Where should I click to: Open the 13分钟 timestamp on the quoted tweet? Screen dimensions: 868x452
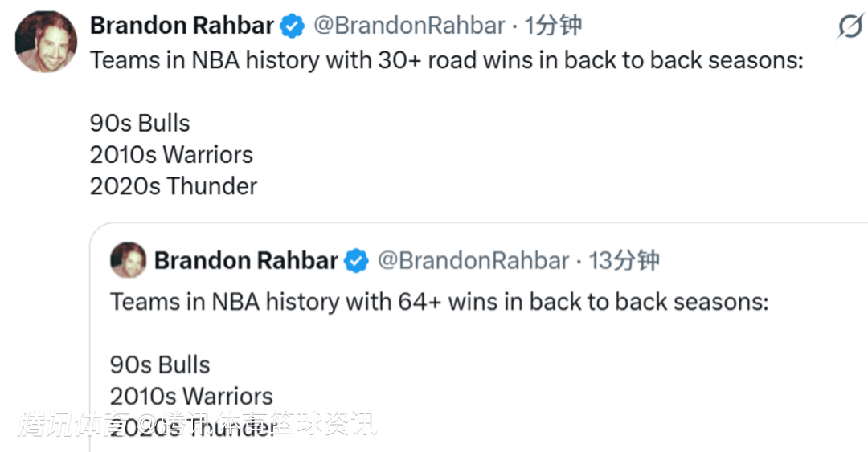(x=624, y=261)
